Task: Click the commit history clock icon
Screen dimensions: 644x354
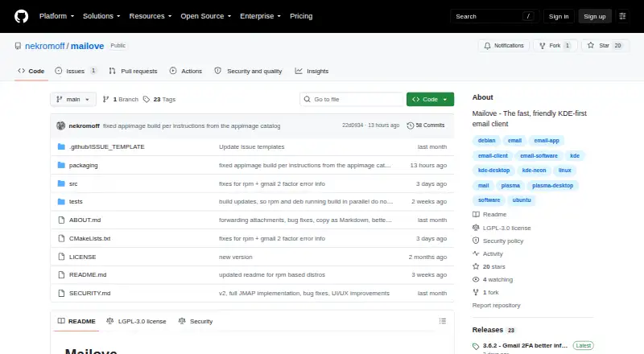Action: 410,126
